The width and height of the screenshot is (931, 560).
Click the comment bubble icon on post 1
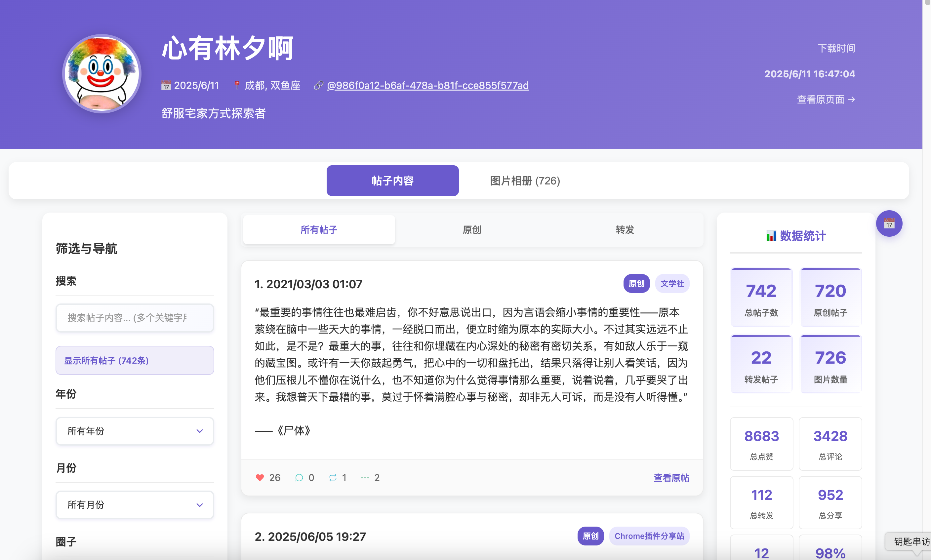click(x=299, y=477)
